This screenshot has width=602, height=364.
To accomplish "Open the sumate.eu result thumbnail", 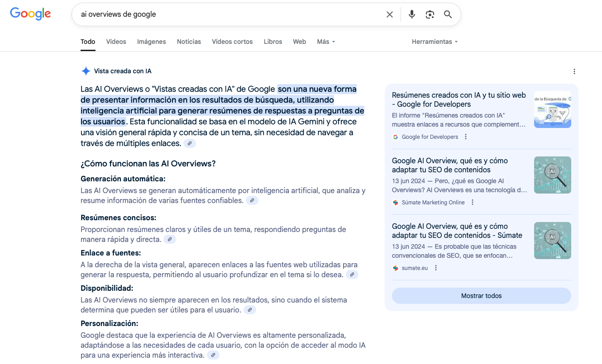I will 553,241.
